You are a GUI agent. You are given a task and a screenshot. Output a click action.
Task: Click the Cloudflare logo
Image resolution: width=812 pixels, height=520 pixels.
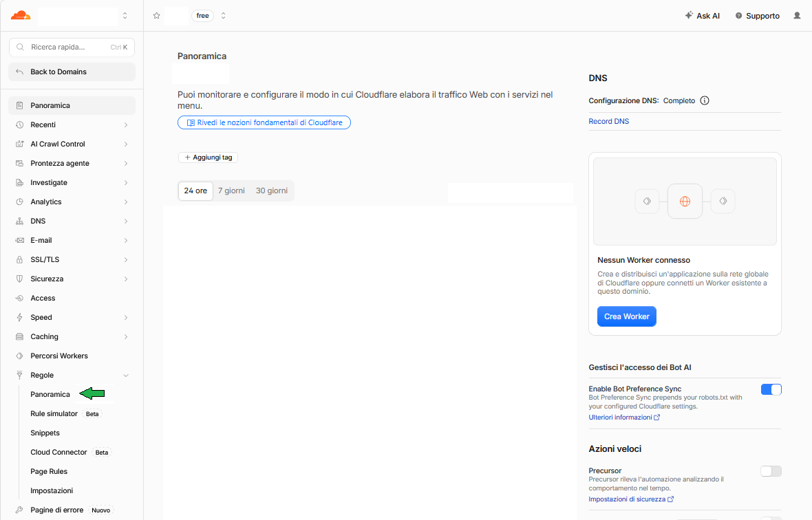pyautogui.click(x=21, y=16)
